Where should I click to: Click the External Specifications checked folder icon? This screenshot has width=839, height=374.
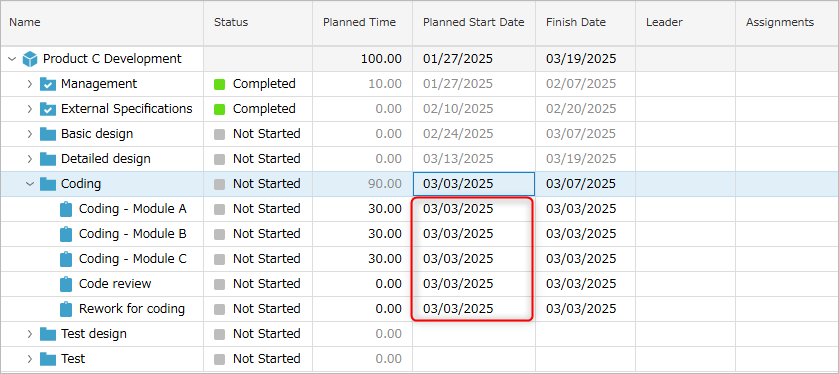pos(48,109)
